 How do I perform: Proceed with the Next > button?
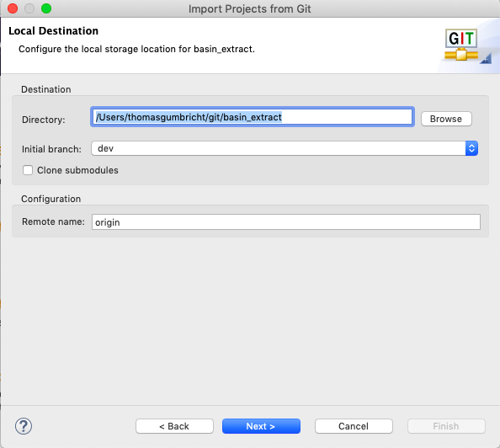pos(261,426)
